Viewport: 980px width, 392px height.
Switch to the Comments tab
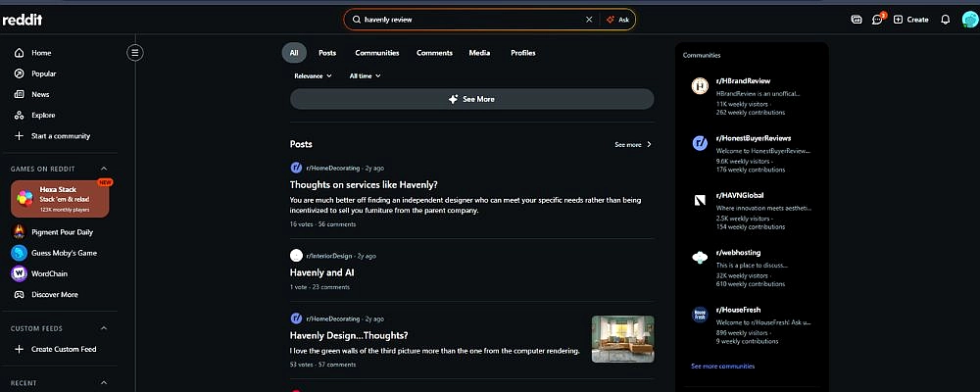(x=434, y=53)
